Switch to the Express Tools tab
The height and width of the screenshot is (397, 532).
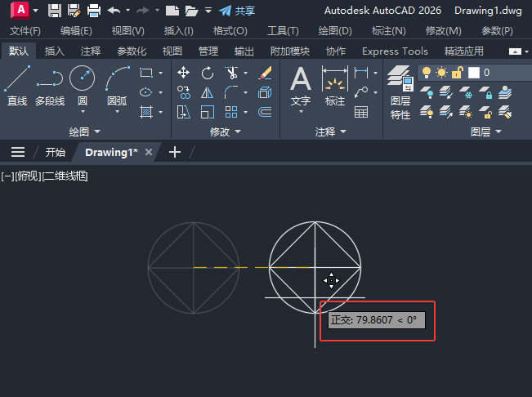point(395,51)
